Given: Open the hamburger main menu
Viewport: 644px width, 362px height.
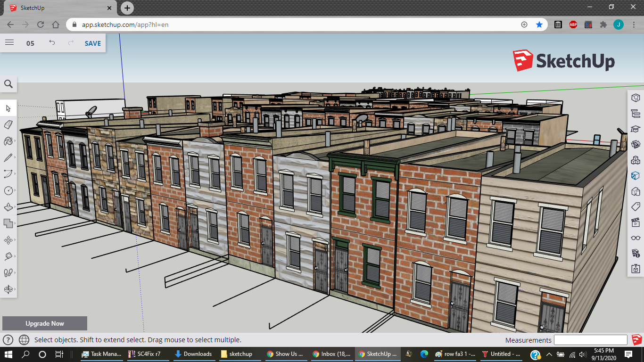Looking at the screenshot, I should tap(9, 42).
